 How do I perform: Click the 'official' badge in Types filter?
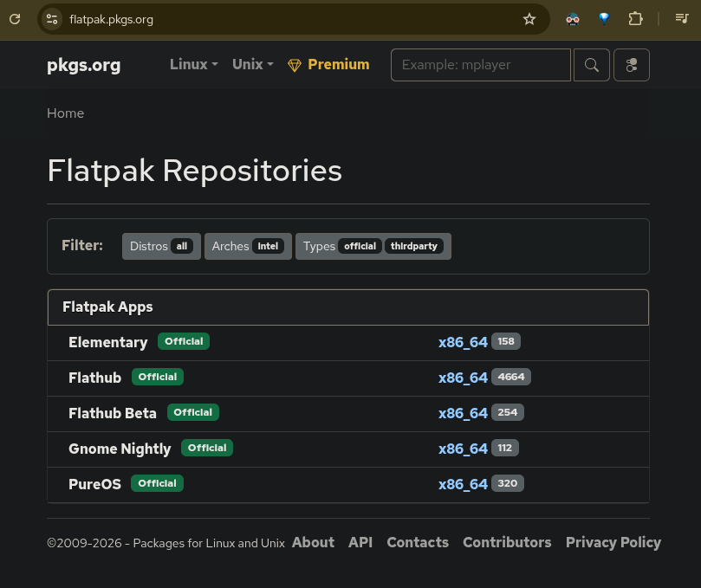pyautogui.click(x=360, y=246)
